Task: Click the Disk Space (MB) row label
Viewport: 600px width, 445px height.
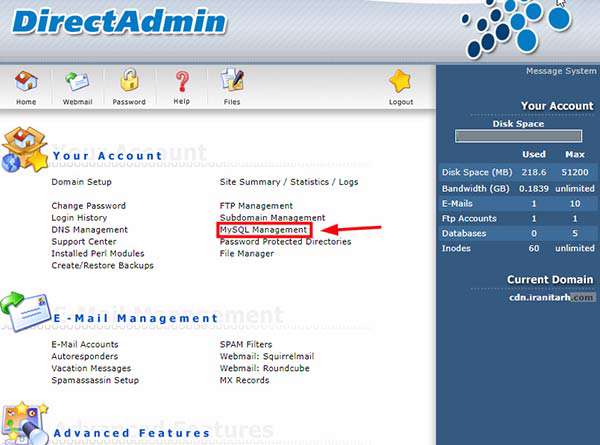Action: tap(477, 172)
